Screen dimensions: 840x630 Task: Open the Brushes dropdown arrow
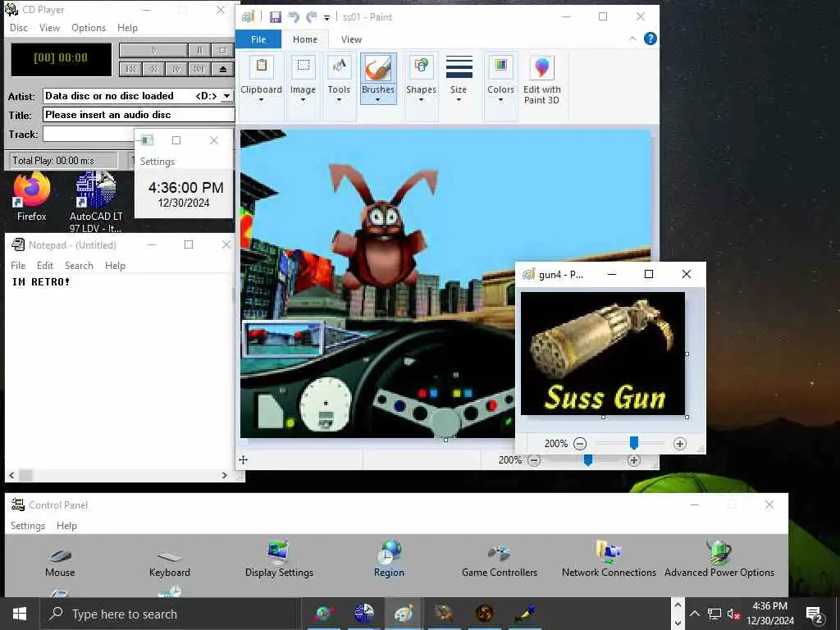click(x=377, y=100)
